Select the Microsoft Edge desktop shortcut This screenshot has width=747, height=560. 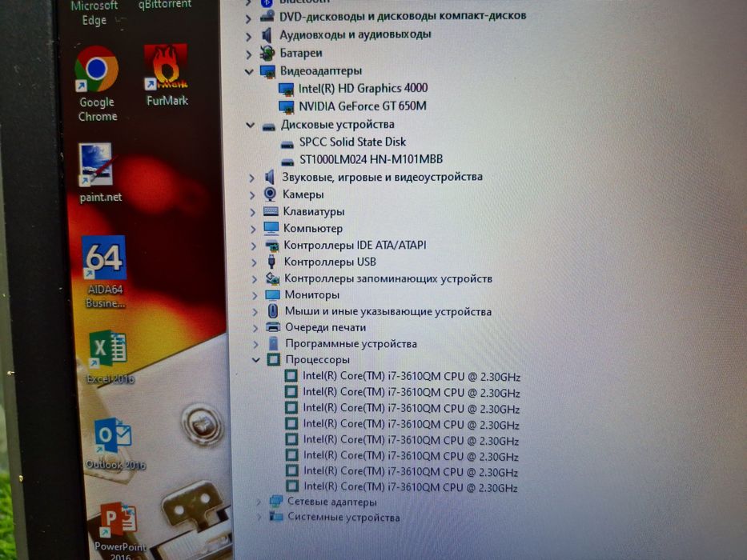[94, 14]
